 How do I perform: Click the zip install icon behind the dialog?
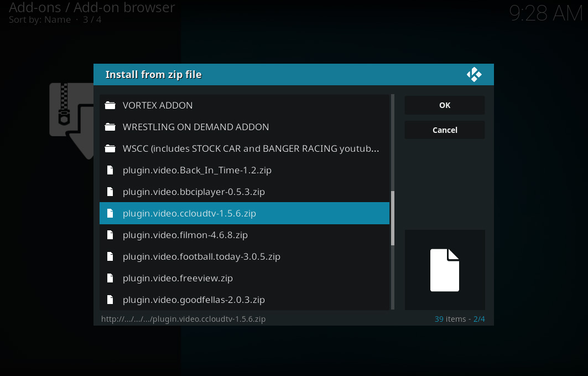[71, 121]
